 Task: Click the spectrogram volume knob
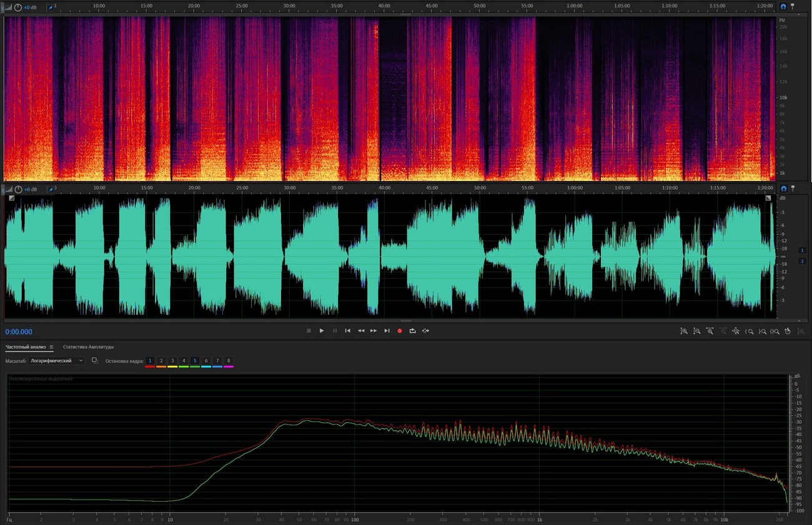pos(18,7)
